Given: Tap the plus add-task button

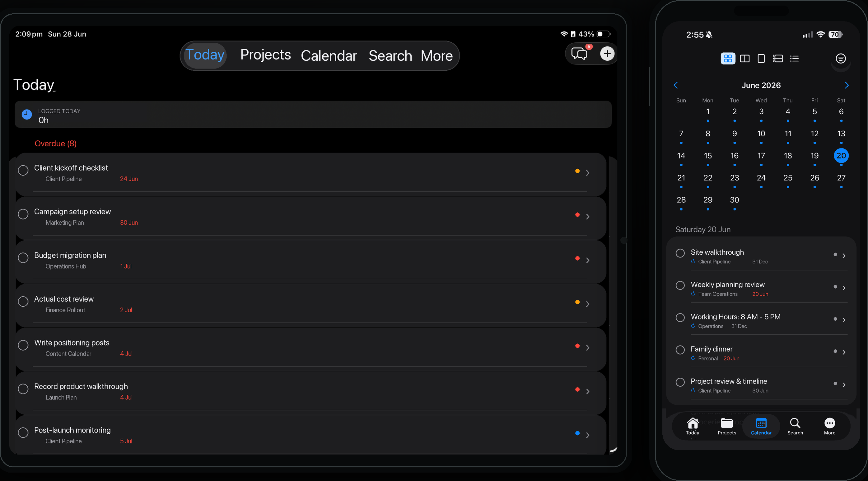Looking at the screenshot, I should pyautogui.click(x=607, y=53).
